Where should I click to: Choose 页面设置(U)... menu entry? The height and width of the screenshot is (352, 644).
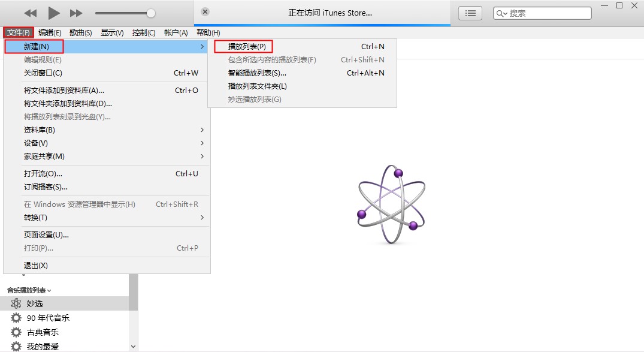(x=107, y=235)
